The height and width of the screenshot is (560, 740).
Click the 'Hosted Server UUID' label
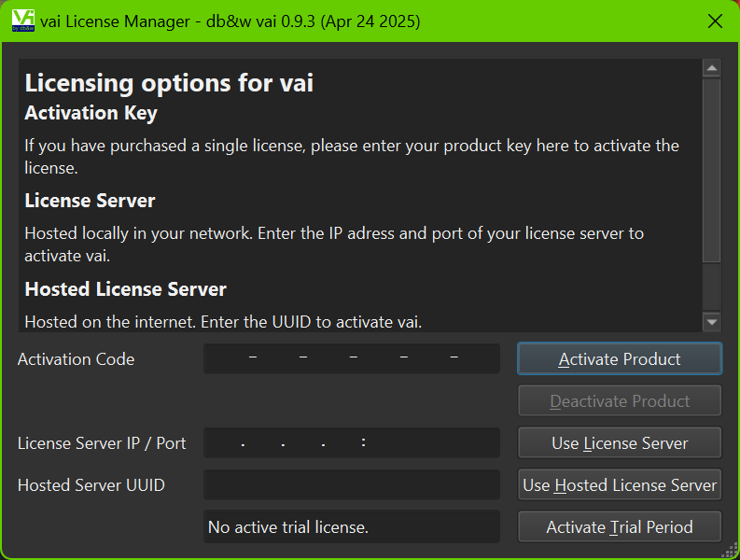[91, 485]
